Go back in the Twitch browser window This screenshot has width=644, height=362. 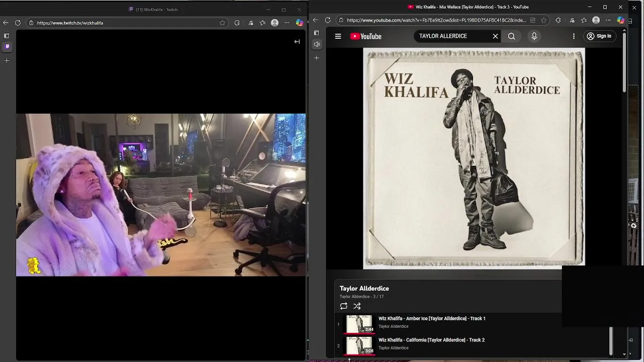(x=6, y=23)
